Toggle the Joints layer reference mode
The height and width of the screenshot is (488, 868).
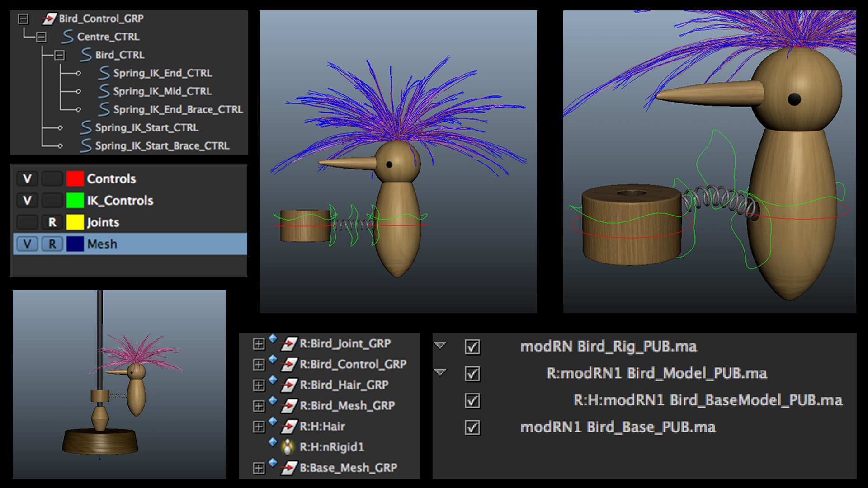pyautogui.click(x=52, y=222)
